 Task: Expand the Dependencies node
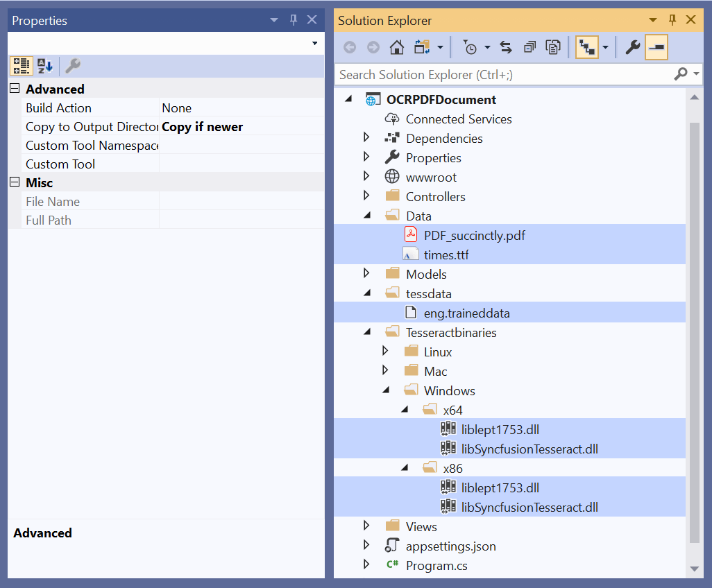[366, 138]
